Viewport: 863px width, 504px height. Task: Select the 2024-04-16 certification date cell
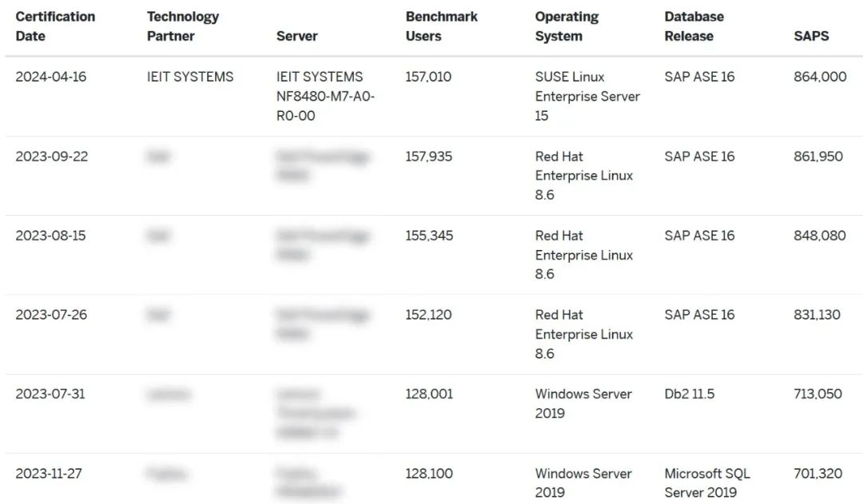coord(50,77)
